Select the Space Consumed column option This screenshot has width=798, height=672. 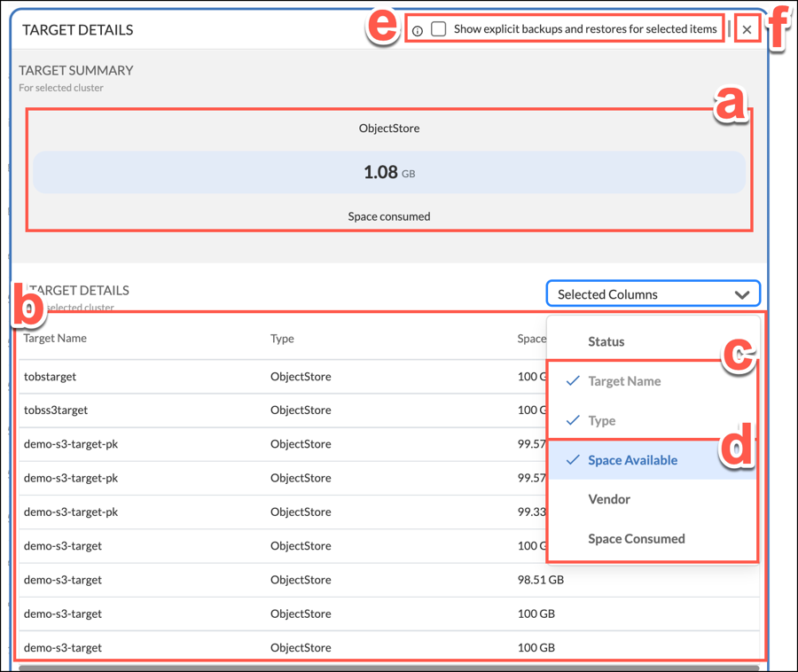point(636,538)
